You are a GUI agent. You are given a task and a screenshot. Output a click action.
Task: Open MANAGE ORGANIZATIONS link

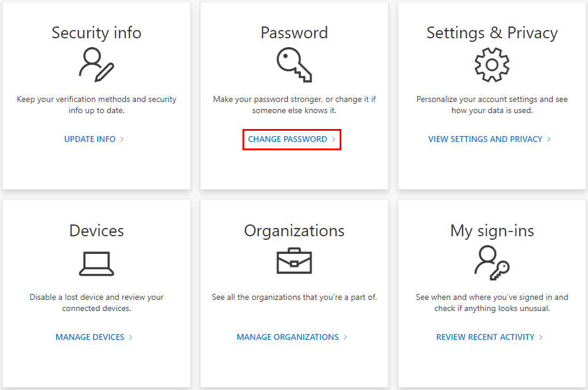coord(287,337)
